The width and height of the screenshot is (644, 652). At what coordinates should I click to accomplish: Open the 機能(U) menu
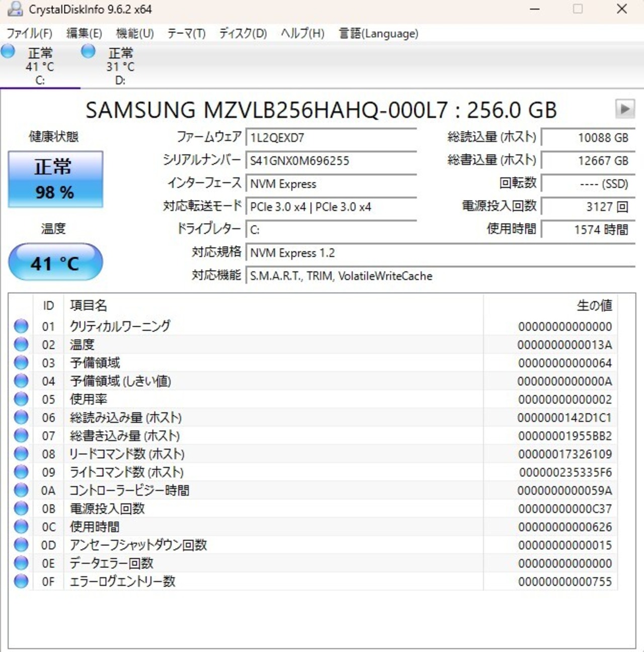(x=135, y=33)
